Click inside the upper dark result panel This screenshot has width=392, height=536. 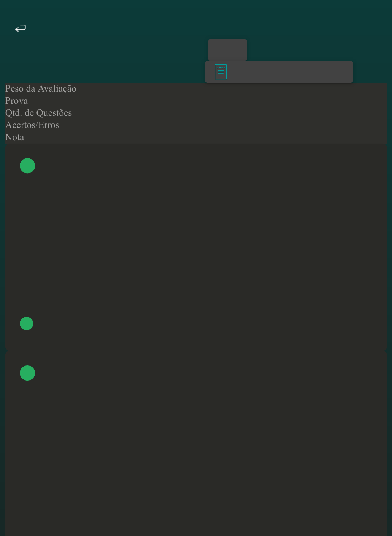click(196, 247)
